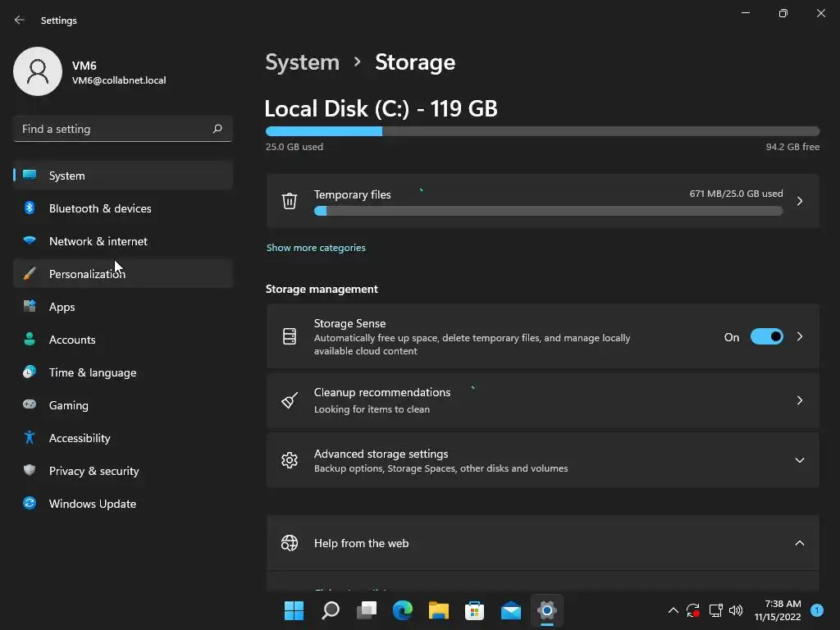The width and height of the screenshot is (840, 630).
Task: Click the back arrow in Settings
Action: click(x=20, y=20)
